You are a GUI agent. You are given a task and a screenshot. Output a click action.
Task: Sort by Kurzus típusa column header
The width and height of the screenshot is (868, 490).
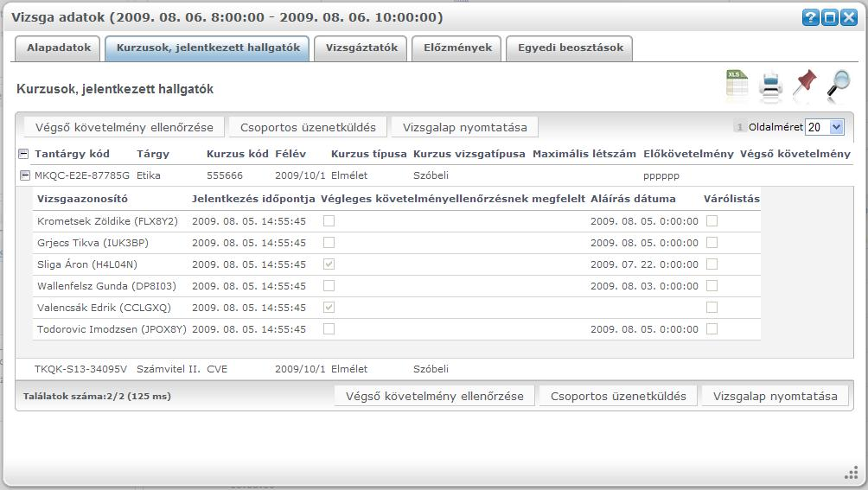(368, 154)
